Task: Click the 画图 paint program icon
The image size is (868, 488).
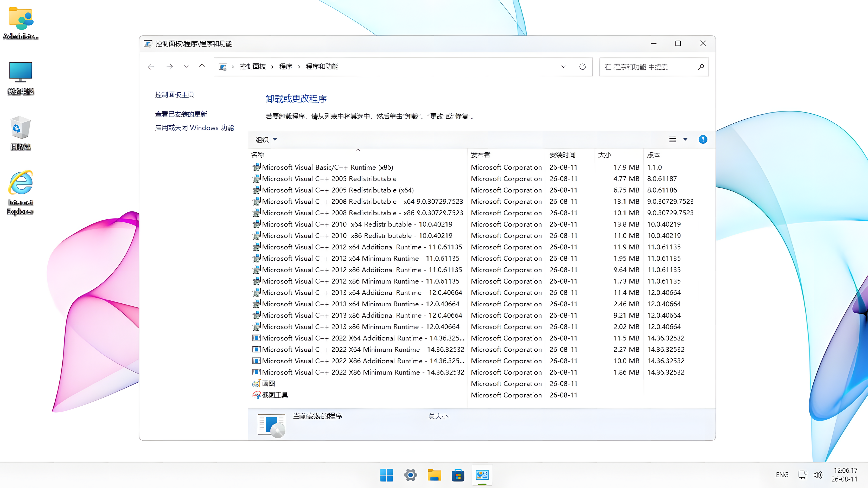Action: coord(256,384)
